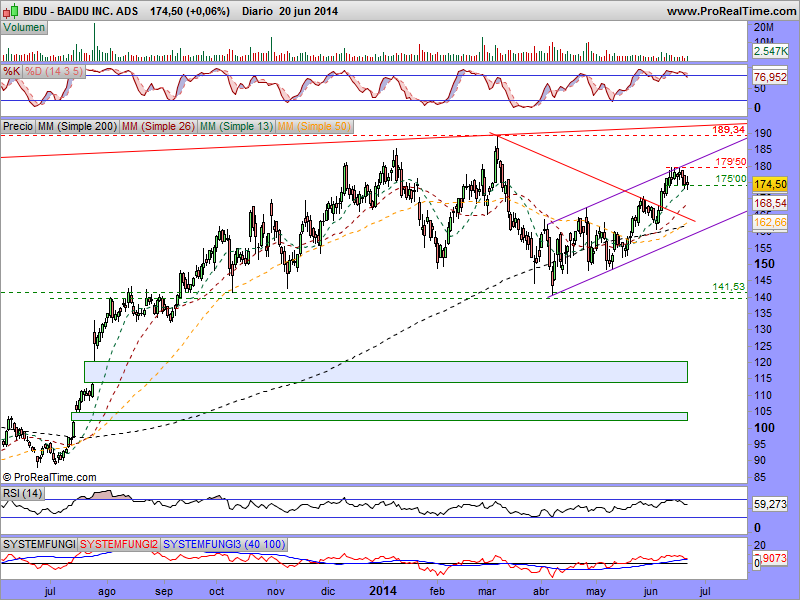The height and width of the screenshot is (600, 800).
Task: Click the bold 100 price axis value
Action: (764, 428)
